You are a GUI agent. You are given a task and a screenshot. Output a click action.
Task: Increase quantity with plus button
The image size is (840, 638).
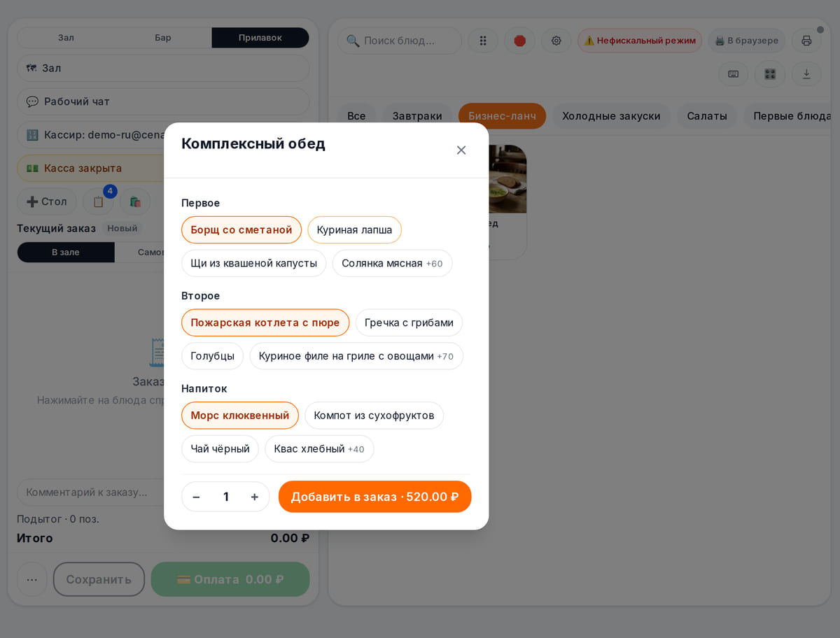[x=255, y=497]
